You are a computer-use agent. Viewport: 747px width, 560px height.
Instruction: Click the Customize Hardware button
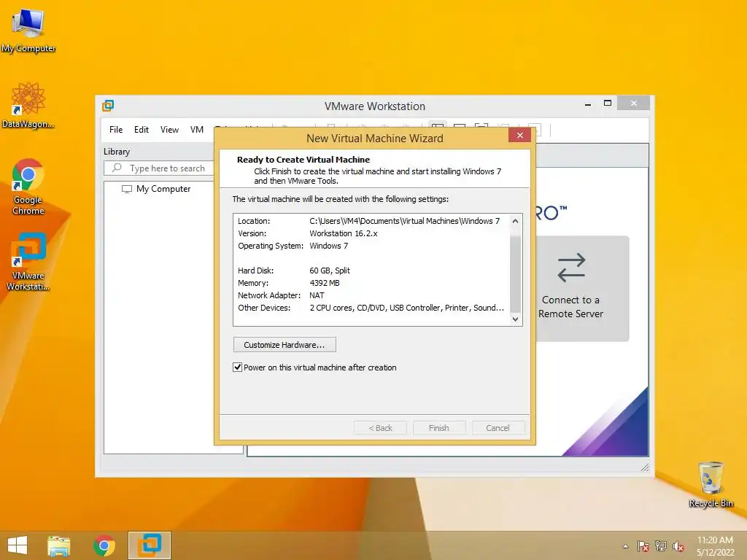click(x=285, y=345)
